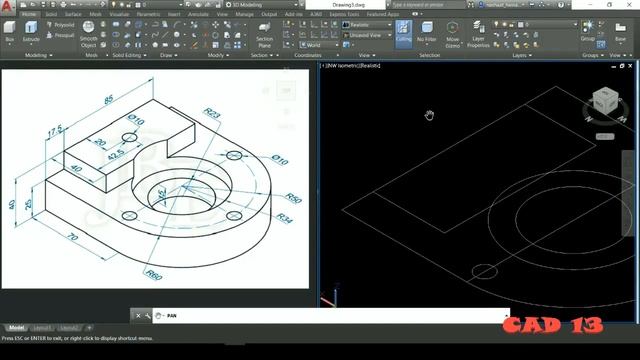
Task: Open the Express Tools ribbon tab
Action: coord(344,14)
